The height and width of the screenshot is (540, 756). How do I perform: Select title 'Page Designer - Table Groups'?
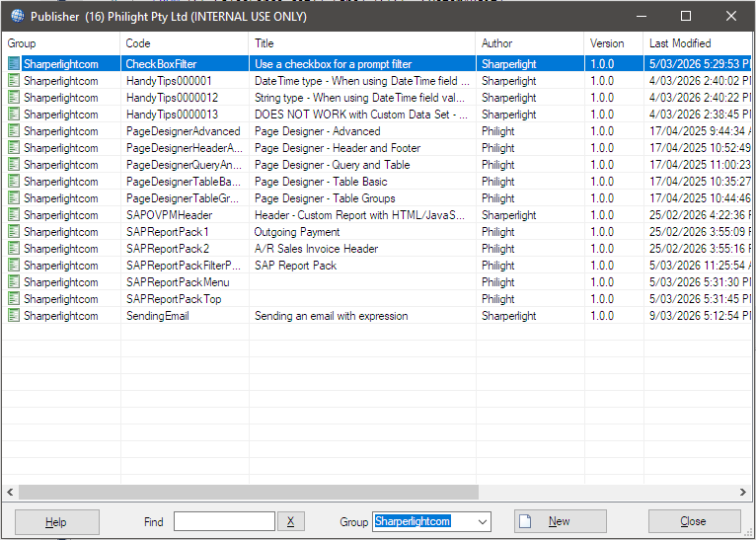tap(325, 198)
